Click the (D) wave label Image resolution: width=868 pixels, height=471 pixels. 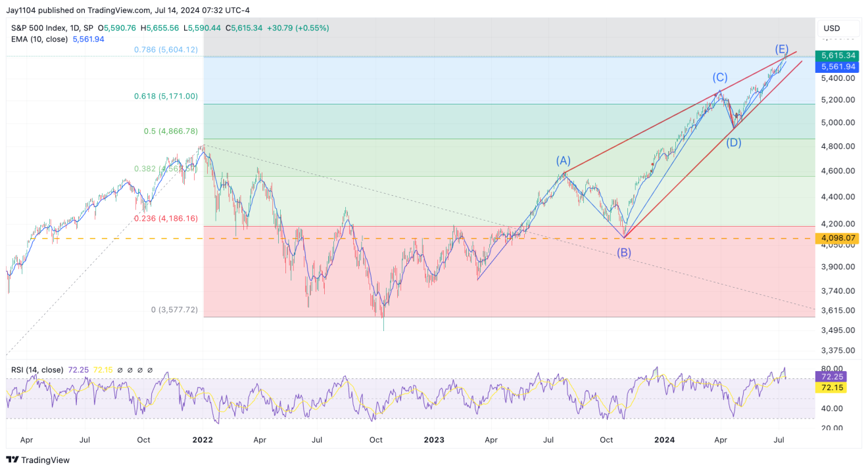[x=734, y=142]
